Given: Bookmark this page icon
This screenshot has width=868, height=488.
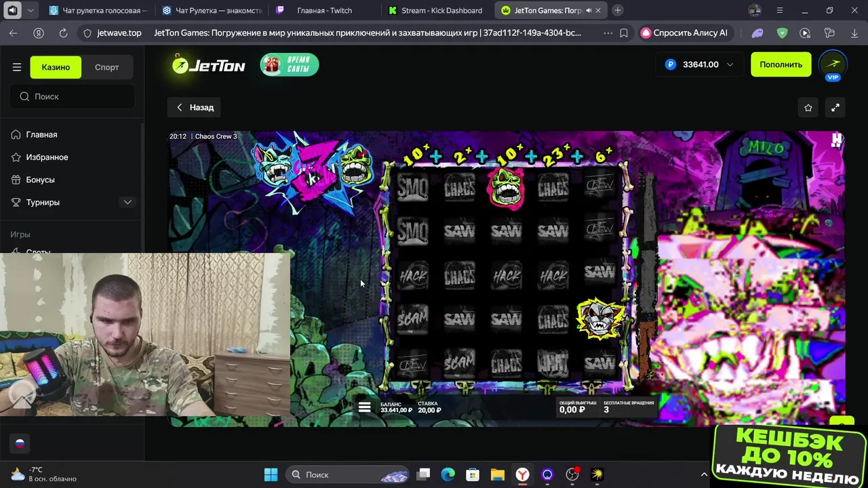Looking at the screenshot, I should tap(624, 33).
